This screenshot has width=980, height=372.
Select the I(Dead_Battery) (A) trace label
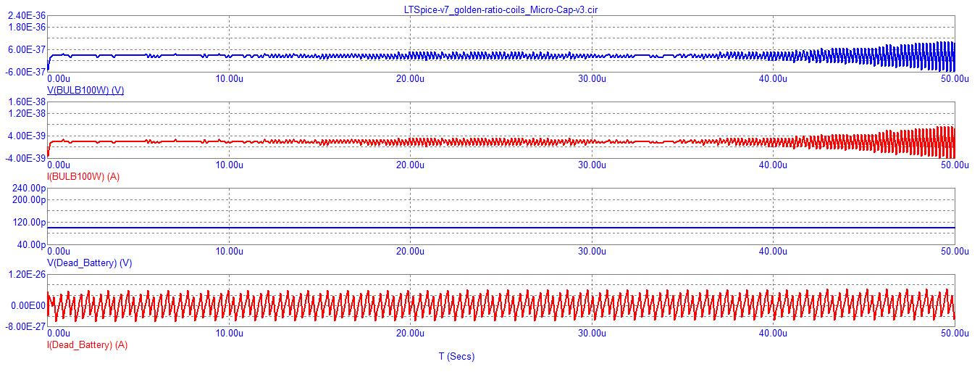click(87, 345)
